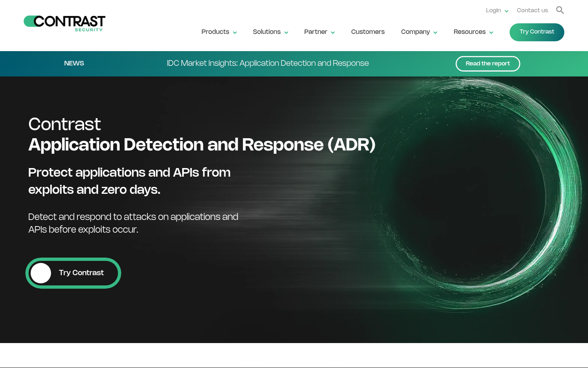Expand the Products menu chevron
Screen dimensions: 588x368
click(x=235, y=33)
